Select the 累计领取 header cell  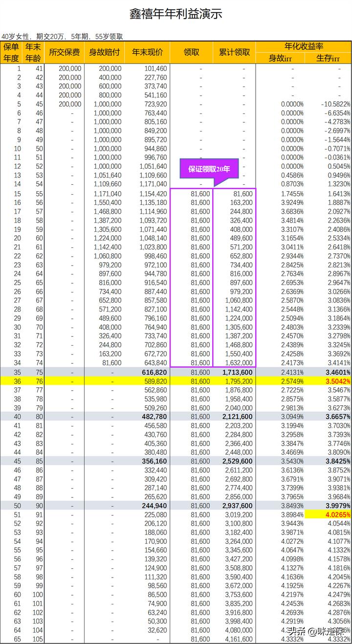click(234, 52)
